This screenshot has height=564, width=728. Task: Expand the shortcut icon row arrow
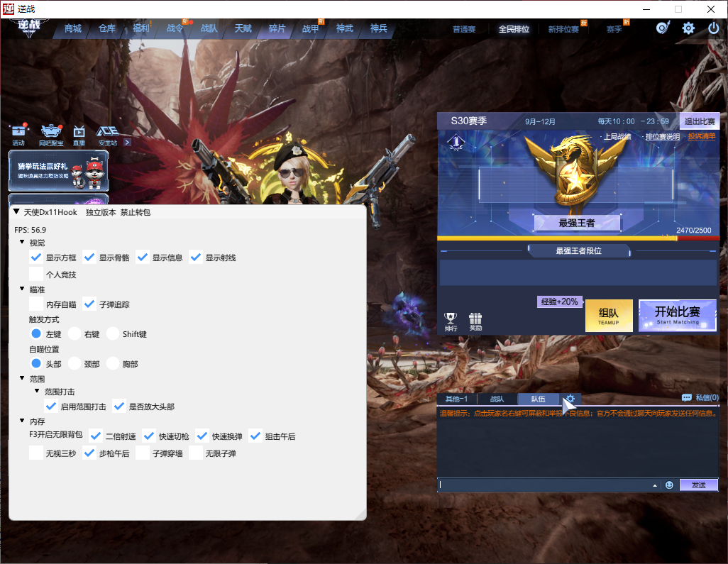click(127, 143)
